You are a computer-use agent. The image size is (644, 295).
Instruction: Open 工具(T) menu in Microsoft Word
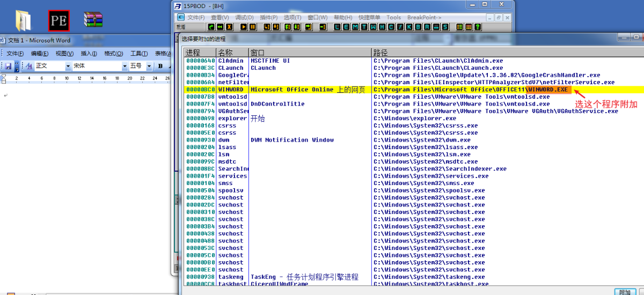pos(139,53)
